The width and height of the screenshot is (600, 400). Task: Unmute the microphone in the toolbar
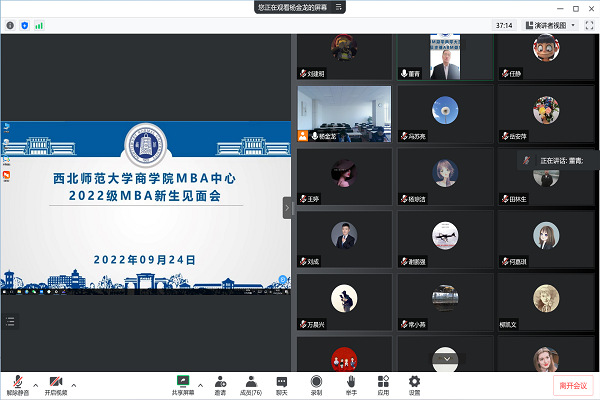pos(16,382)
